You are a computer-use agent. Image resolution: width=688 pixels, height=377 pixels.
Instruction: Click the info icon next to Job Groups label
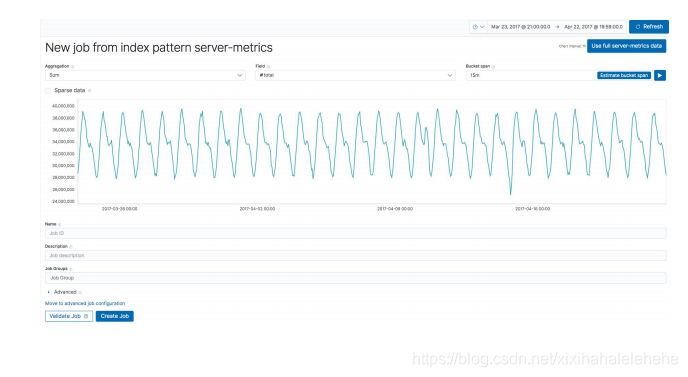click(71, 269)
